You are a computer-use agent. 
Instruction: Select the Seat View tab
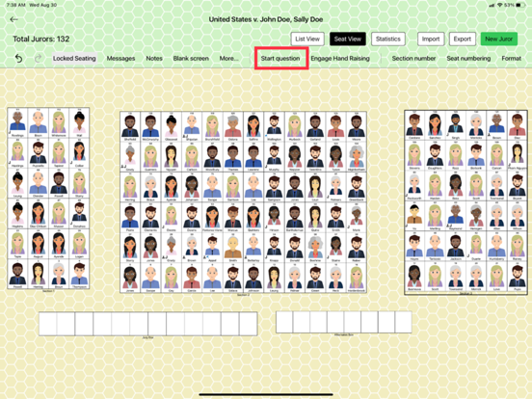(x=348, y=39)
